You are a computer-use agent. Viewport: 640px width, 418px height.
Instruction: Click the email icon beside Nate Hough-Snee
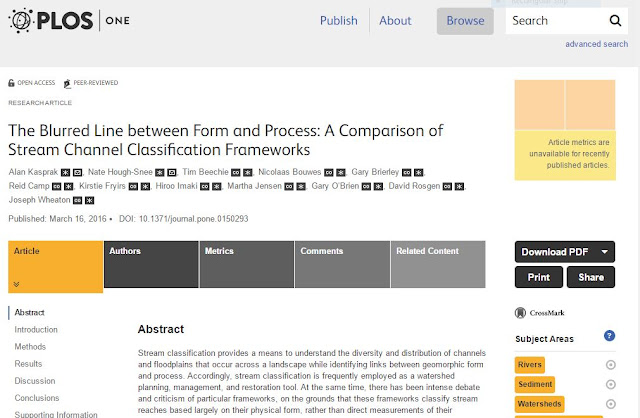coord(171,172)
